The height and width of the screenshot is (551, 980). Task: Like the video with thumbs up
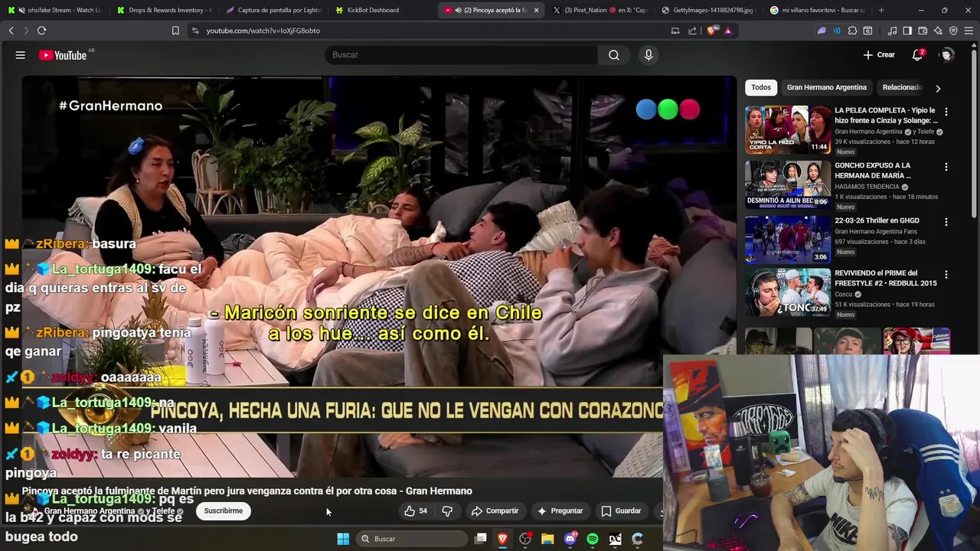point(415,511)
